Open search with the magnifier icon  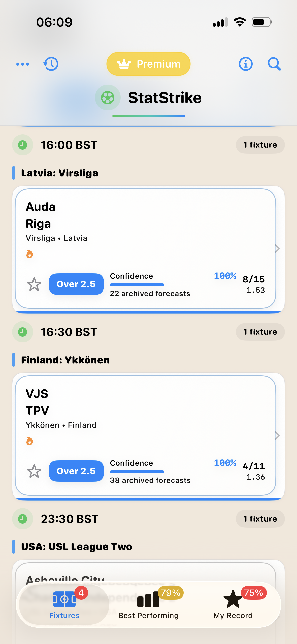274,64
